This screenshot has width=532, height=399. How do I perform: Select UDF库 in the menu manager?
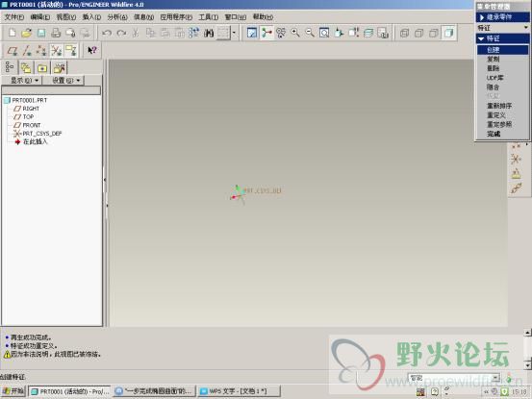pyautogui.click(x=495, y=78)
